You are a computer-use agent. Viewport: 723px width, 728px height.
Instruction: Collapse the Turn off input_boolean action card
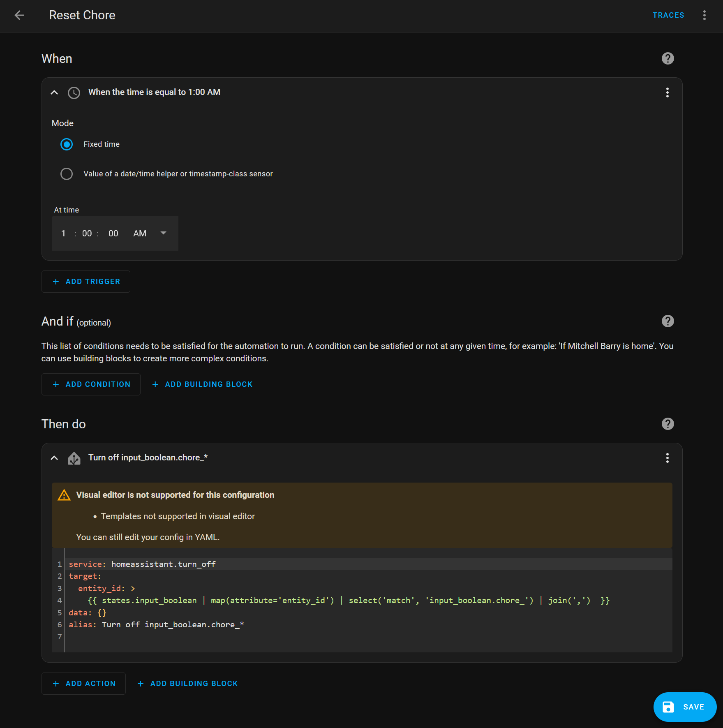point(54,458)
